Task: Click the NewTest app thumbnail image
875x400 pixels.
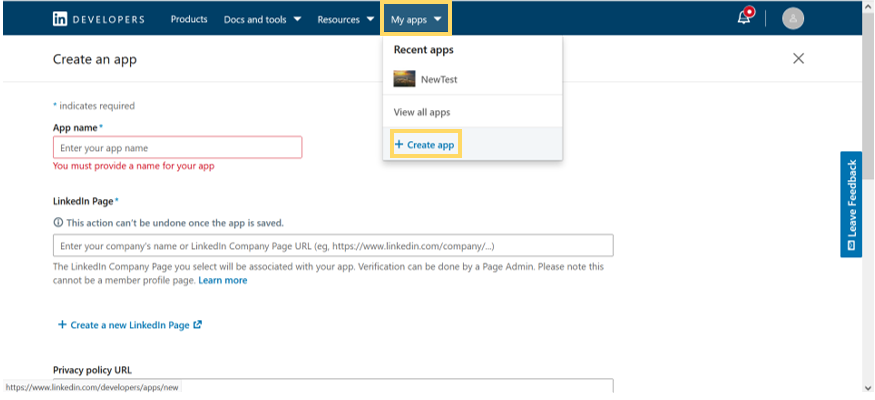Action: [x=404, y=79]
